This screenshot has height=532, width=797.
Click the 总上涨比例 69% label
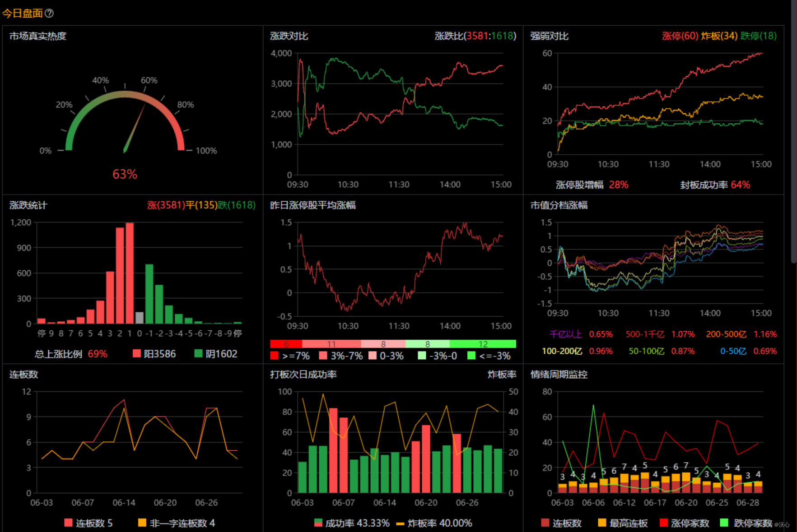click(71, 354)
